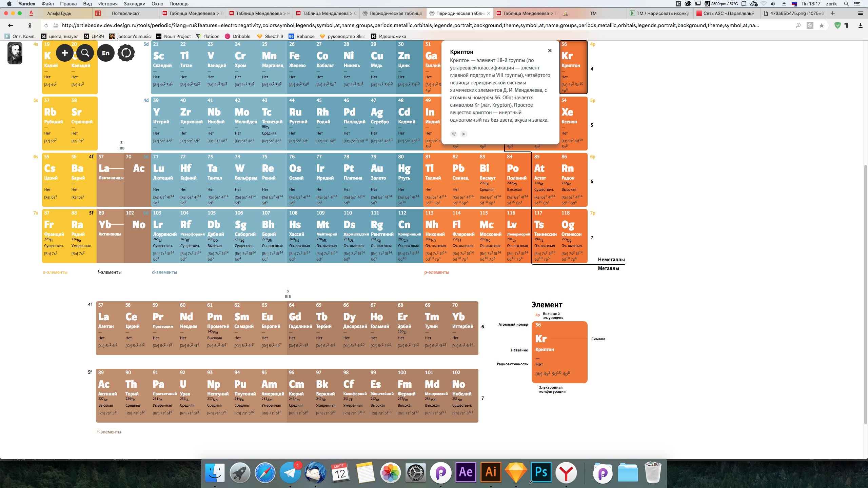The width and height of the screenshot is (868, 488).
Task: Select the gold Au Золото cell
Action: (382, 180)
